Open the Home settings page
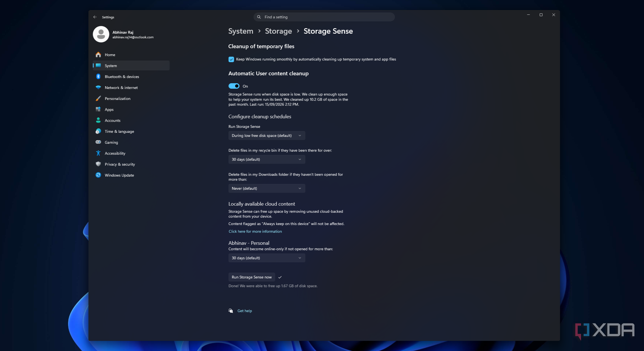Screen dimensions: 644x351 [x=131, y=54]
